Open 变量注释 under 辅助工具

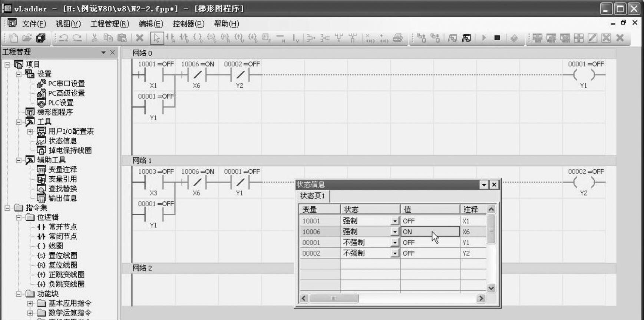(63, 170)
